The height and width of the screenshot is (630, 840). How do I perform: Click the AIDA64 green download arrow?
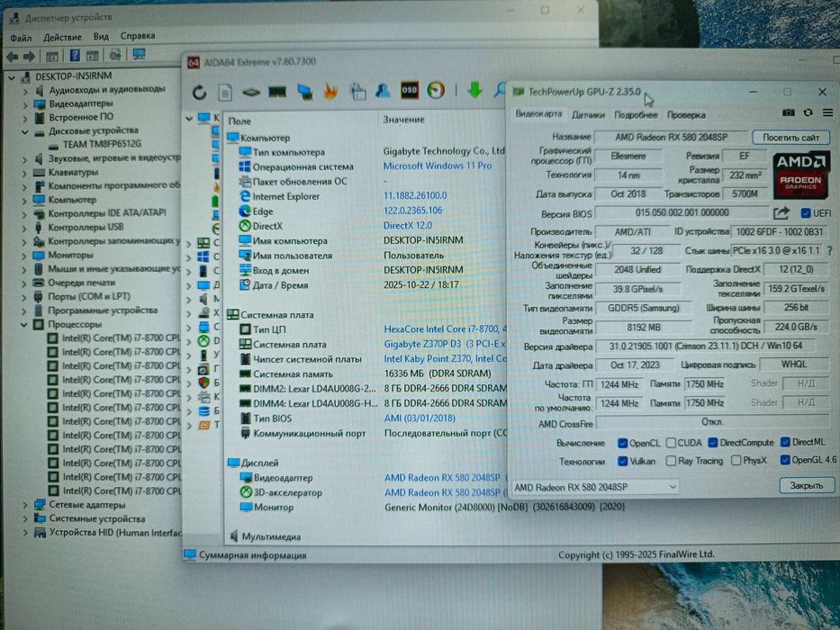pos(474,89)
